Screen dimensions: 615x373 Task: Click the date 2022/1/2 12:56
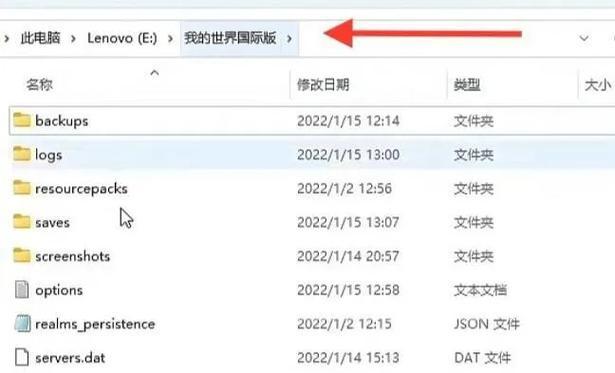[x=344, y=189]
